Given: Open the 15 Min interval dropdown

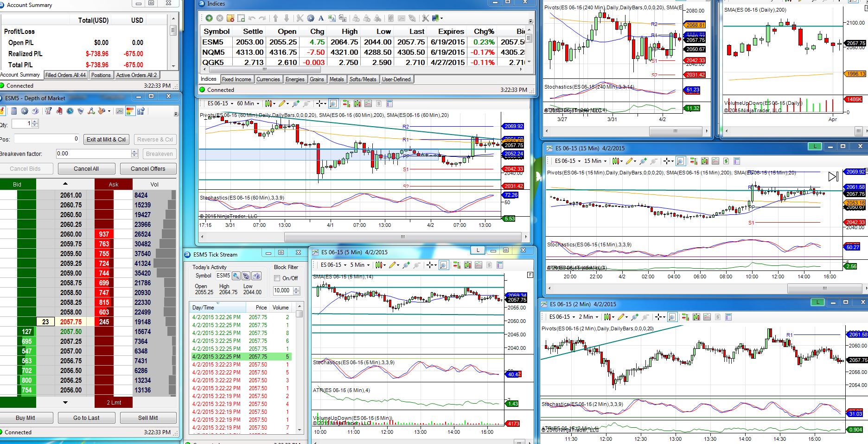Looking at the screenshot, I should pyautogui.click(x=595, y=161).
